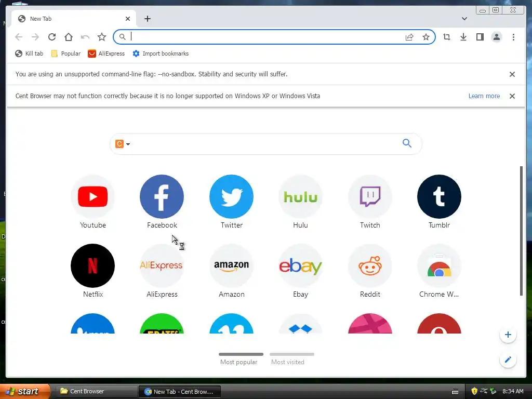
Task: Click Import bookmarks
Action: (x=161, y=54)
